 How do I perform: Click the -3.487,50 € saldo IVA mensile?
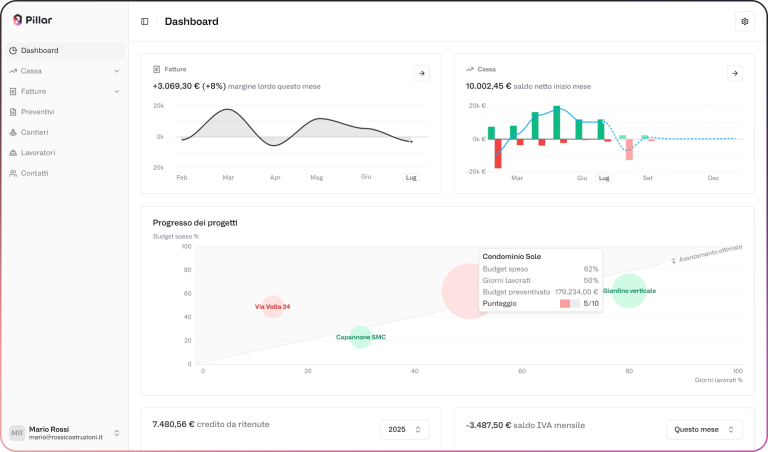pos(526,426)
